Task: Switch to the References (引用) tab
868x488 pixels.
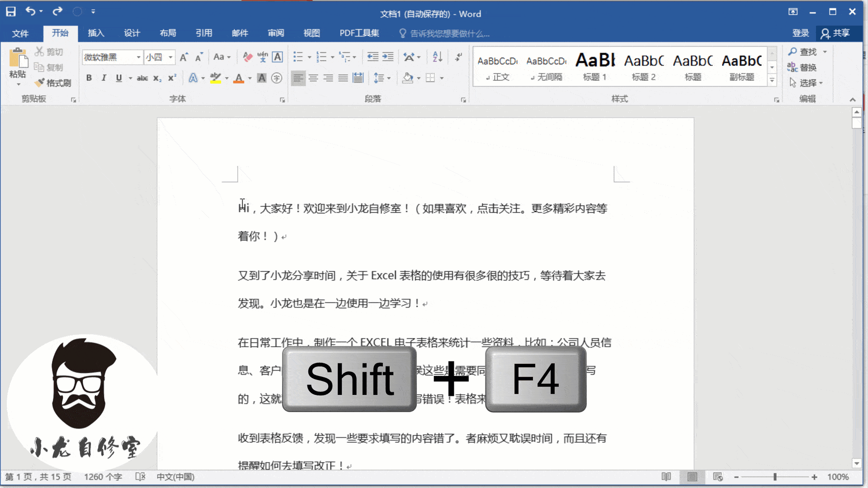Action: (x=204, y=33)
